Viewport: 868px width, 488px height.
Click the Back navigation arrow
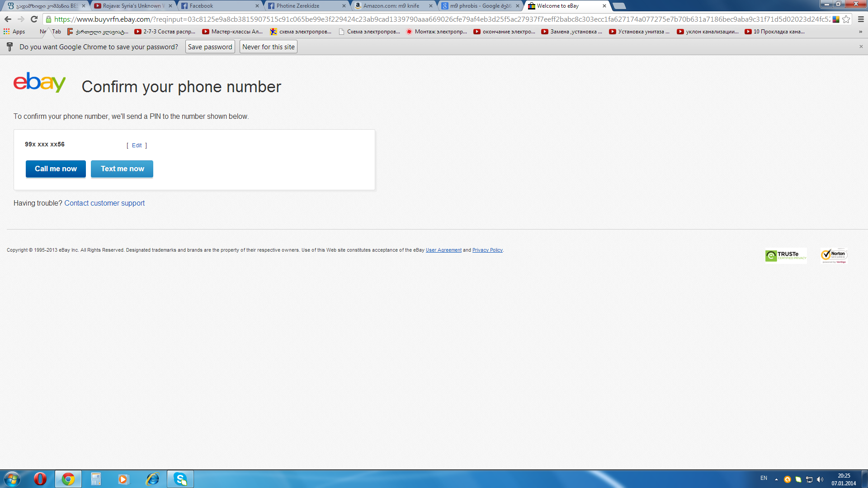click(x=8, y=19)
